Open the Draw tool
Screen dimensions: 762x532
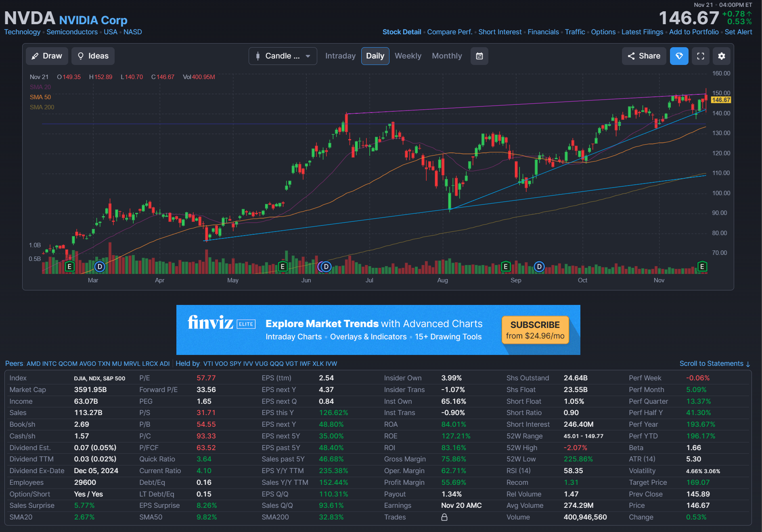click(x=47, y=56)
